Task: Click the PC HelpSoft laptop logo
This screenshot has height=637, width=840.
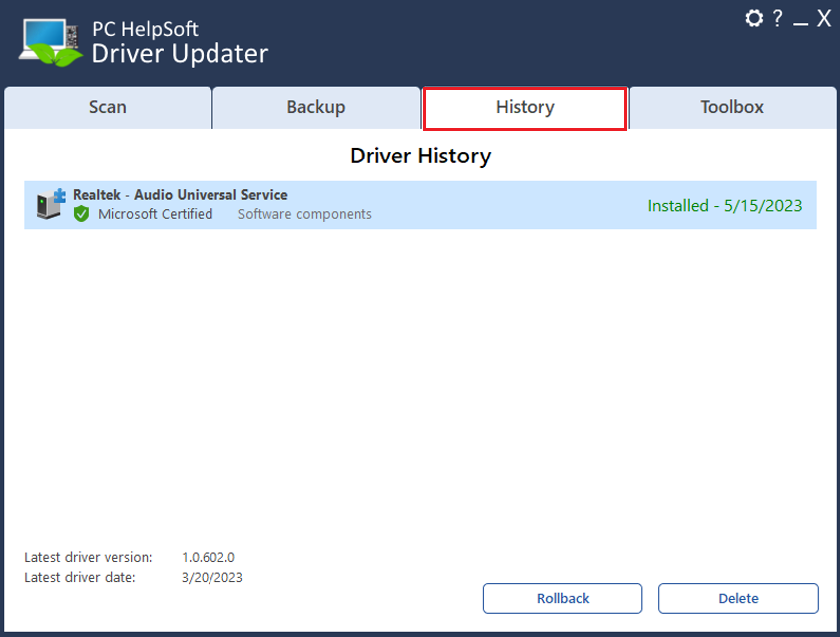Action: 51,42
